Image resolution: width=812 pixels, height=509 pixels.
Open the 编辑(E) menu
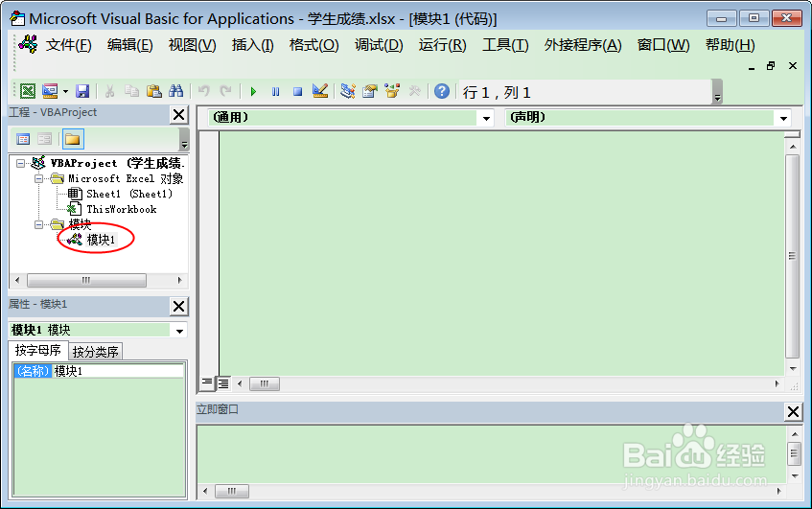point(130,45)
